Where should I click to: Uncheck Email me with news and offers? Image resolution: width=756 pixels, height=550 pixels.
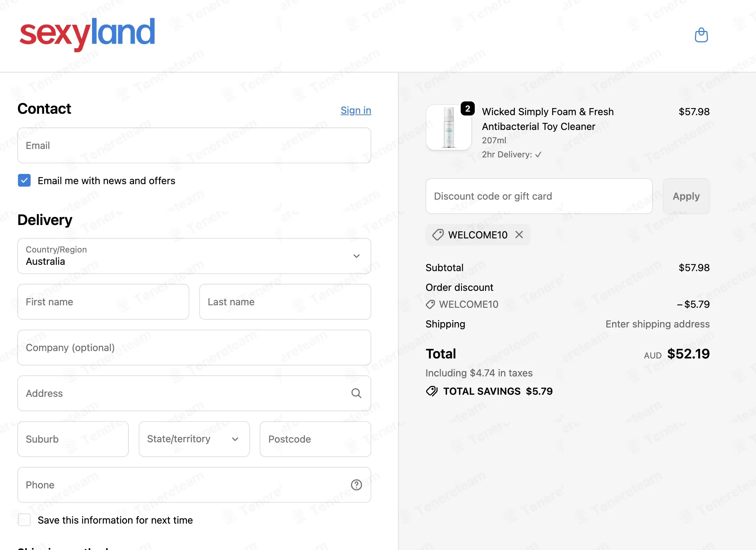pyautogui.click(x=24, y=181)
